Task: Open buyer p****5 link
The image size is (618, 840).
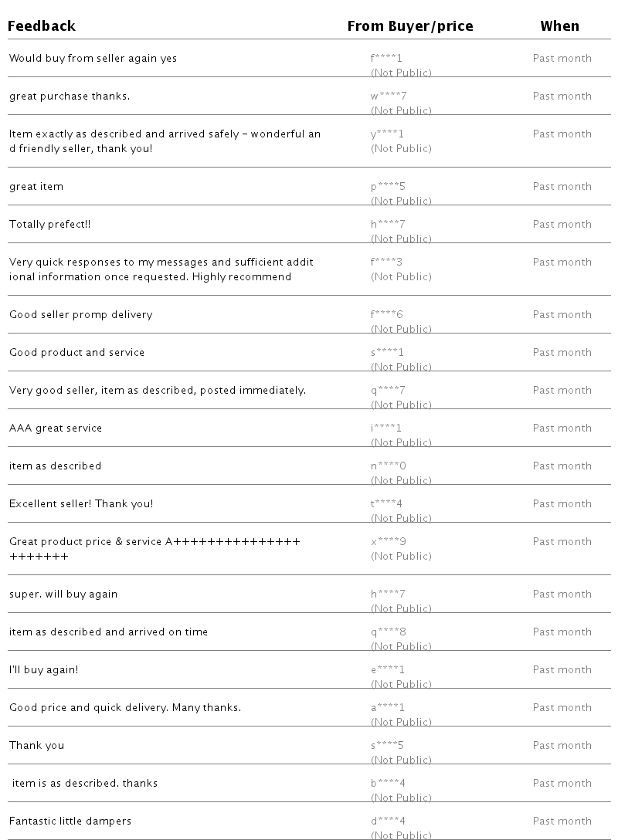Action: point(388,187)
